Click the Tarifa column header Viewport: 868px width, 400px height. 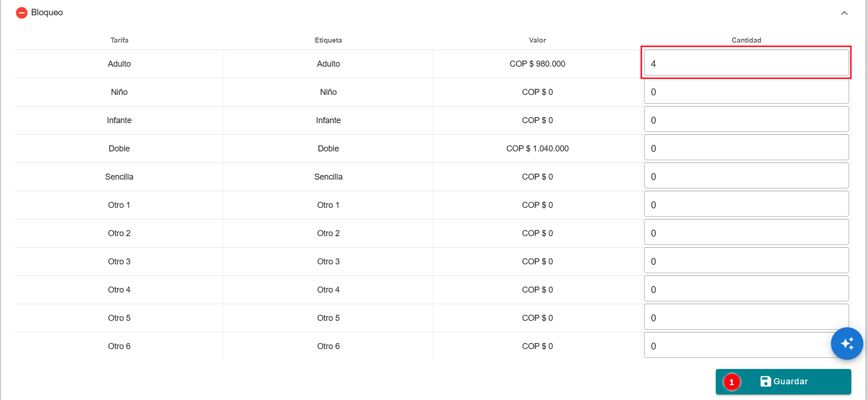pyautogui.click(x=119, y=40)
